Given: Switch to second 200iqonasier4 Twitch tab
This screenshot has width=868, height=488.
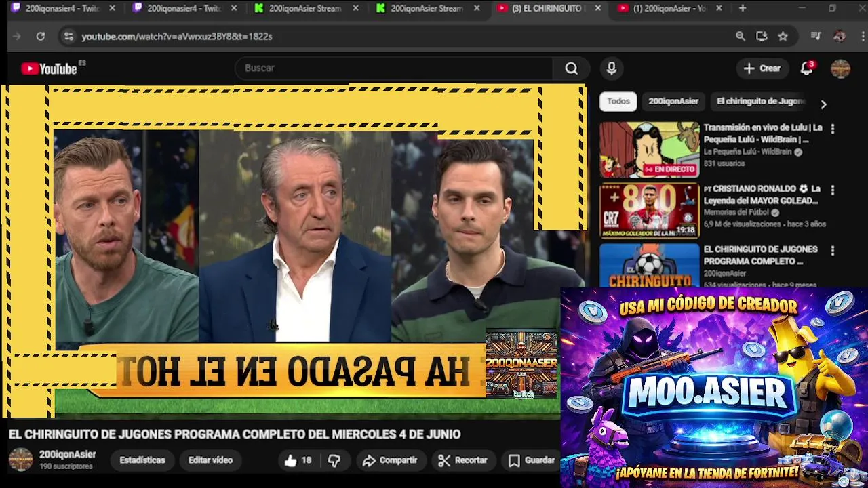Looking at the screenshot, I should click(x=184, y=8).
